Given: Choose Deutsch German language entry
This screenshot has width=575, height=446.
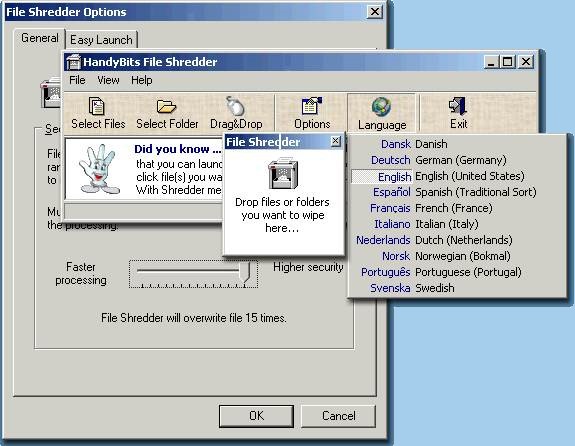Looking at the screenshot, I should tap(439, 160).
